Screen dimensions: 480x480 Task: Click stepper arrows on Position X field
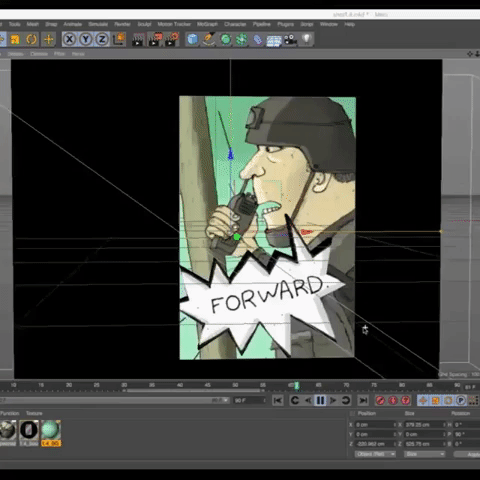[395, 425]
